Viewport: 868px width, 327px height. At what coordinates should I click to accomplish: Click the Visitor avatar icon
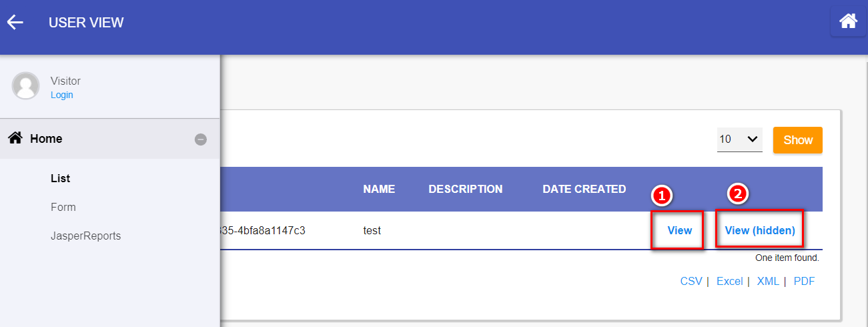pos(26,85)
